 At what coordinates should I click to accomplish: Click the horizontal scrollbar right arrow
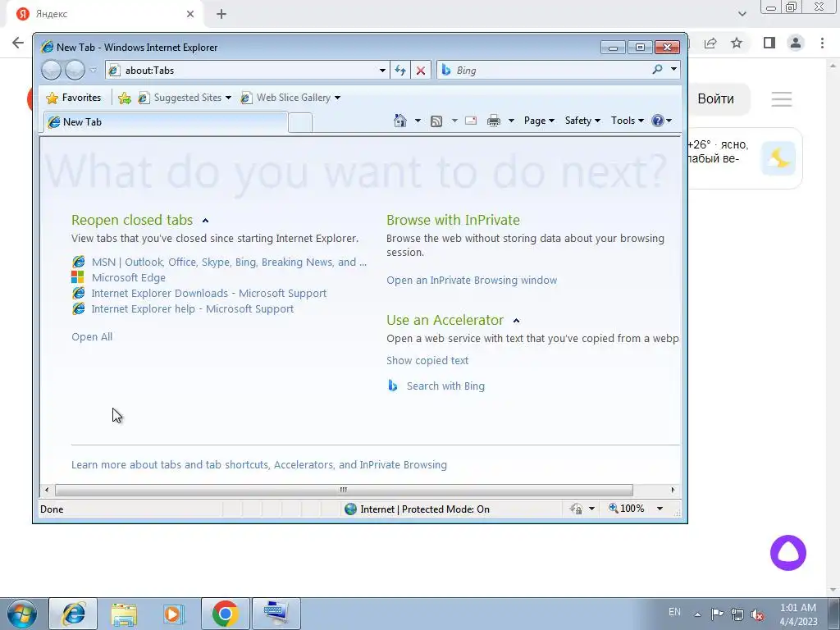pyautogui.click(x=673, y=490)
